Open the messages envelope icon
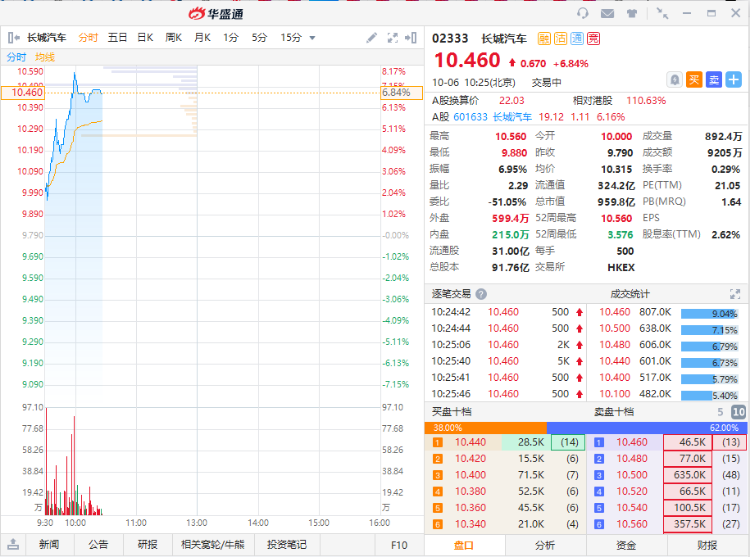750x557 pixels. (x=607, y=13)
